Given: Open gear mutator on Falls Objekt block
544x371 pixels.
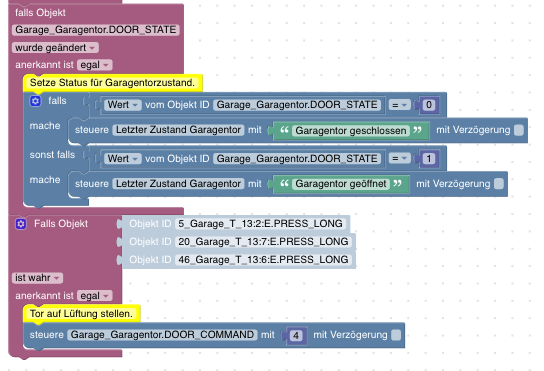Looking at the screenshot, I should (21, 224).
